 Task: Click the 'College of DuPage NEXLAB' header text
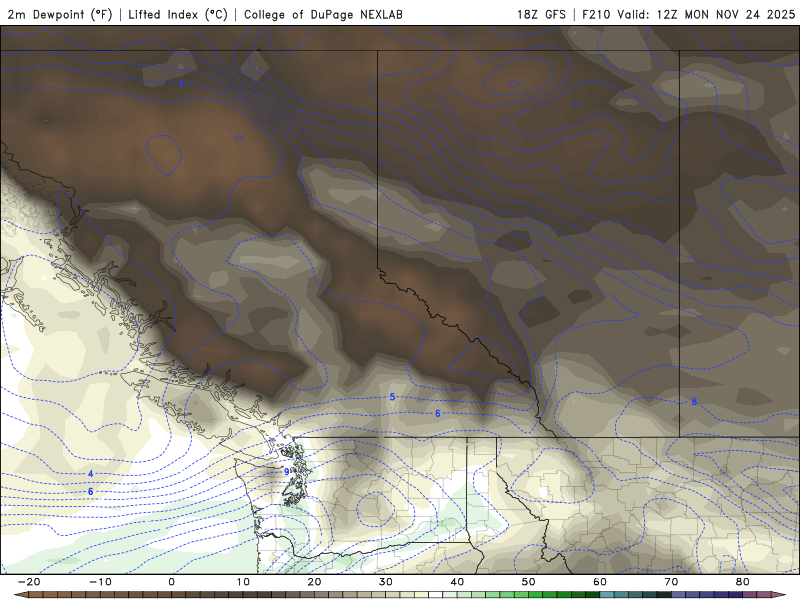(323, 14)
